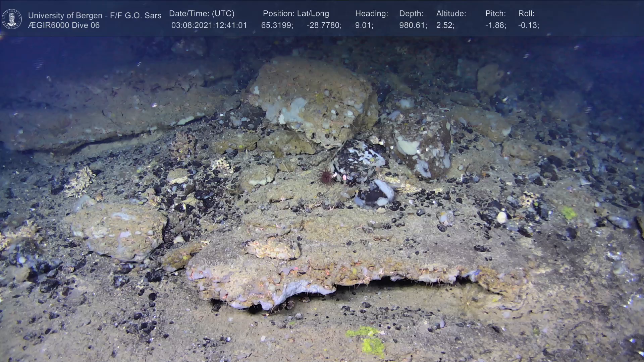Select the pitch value -1.88
Image resolution: width=644 pixels, height=362 pixels.
click(495, 25)
